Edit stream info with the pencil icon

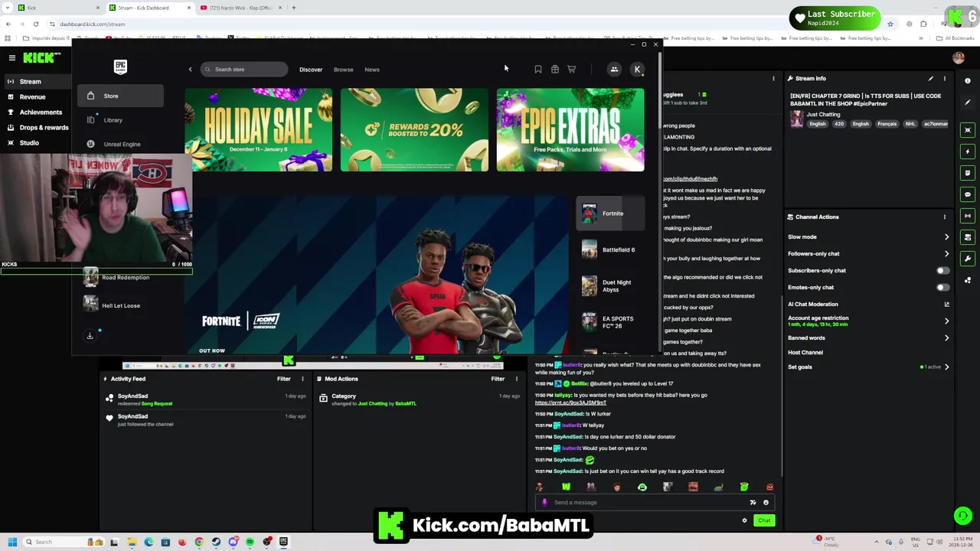point(931,78)
